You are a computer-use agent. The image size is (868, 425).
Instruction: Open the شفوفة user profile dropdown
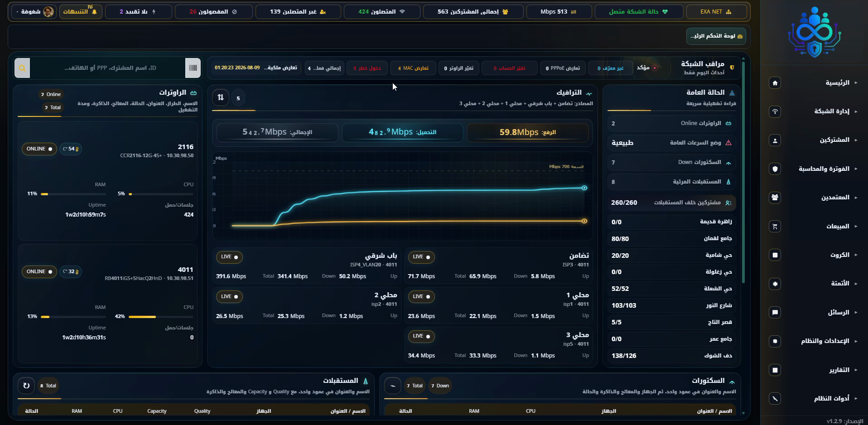pos(34,12)
